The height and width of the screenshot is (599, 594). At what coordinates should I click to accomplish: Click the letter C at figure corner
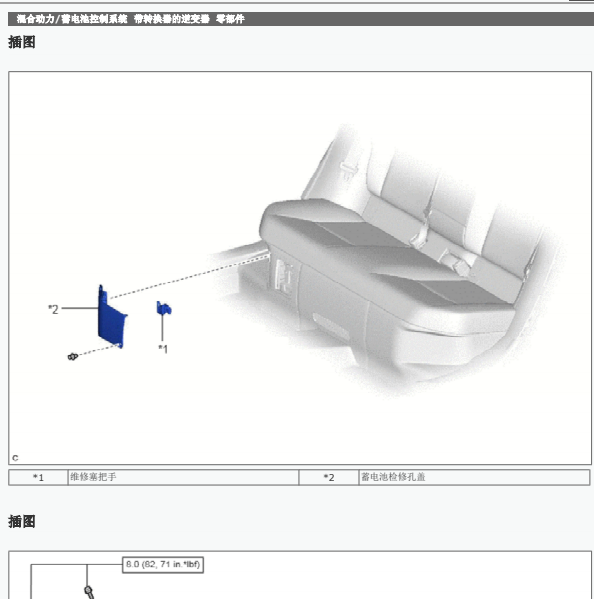pos(15,458)
